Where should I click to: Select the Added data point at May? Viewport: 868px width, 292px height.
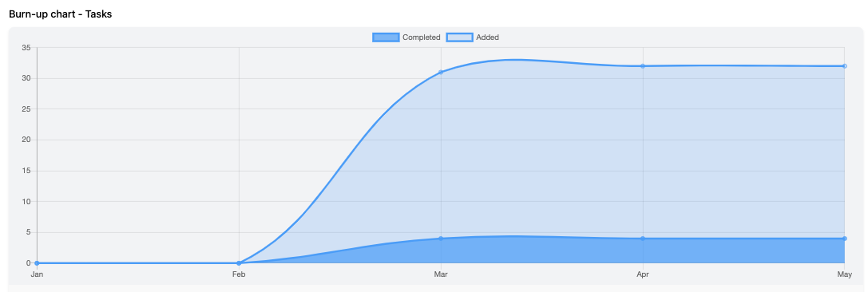pyautogui.click(x=845, y=66)
